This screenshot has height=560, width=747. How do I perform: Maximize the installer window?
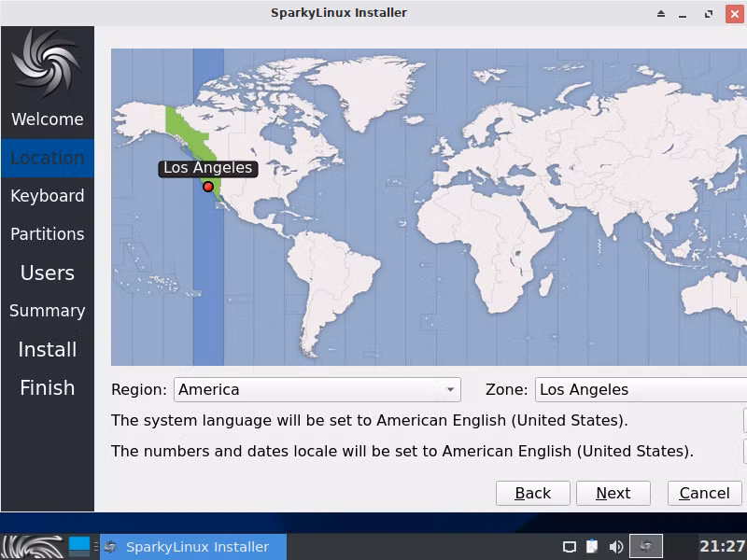[709, 13]
